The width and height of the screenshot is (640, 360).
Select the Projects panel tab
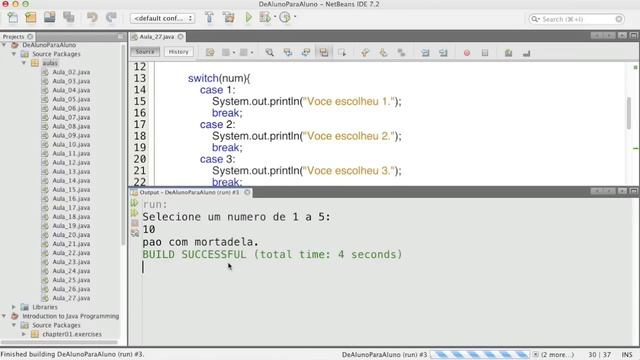tap(13, 37)
